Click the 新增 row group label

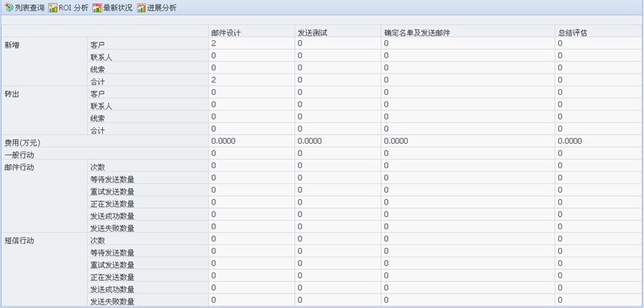(12, 45)
